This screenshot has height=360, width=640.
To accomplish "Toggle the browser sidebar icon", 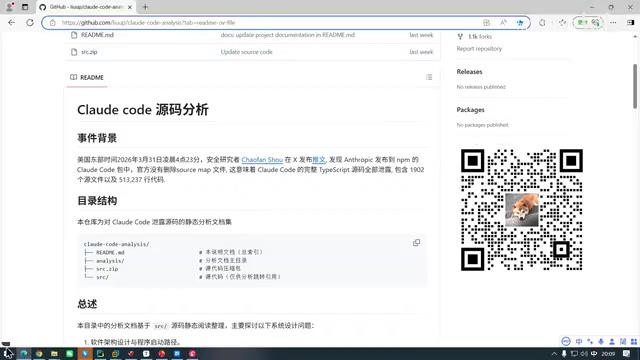I will click(x=631, y=22).
